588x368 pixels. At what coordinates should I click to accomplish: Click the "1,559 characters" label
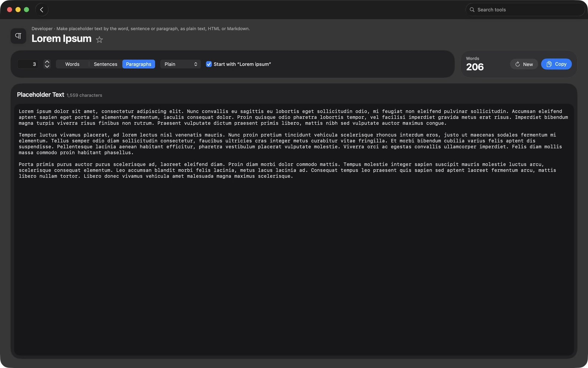(x=85, y=95)
